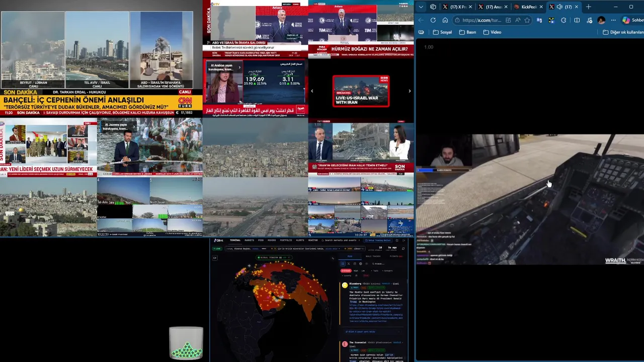The height and width of the screenshot is (362, 644).
Task: Switch to the KickPeek browser tab
Action: (528, 7)
